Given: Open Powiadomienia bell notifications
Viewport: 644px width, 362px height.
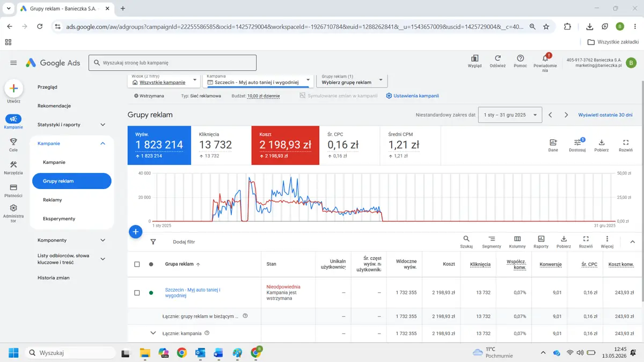Looking at the screenshot, I should pos(545,57).
